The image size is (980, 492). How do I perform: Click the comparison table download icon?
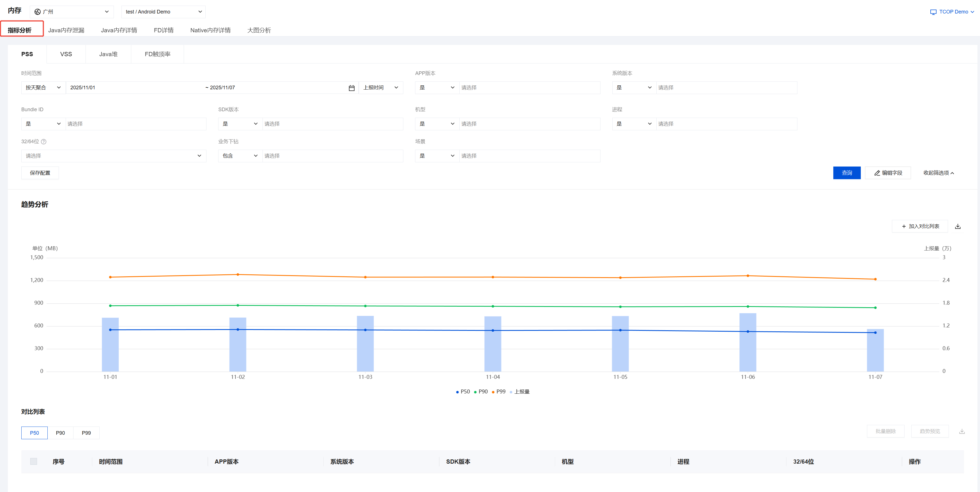[961, 431]
